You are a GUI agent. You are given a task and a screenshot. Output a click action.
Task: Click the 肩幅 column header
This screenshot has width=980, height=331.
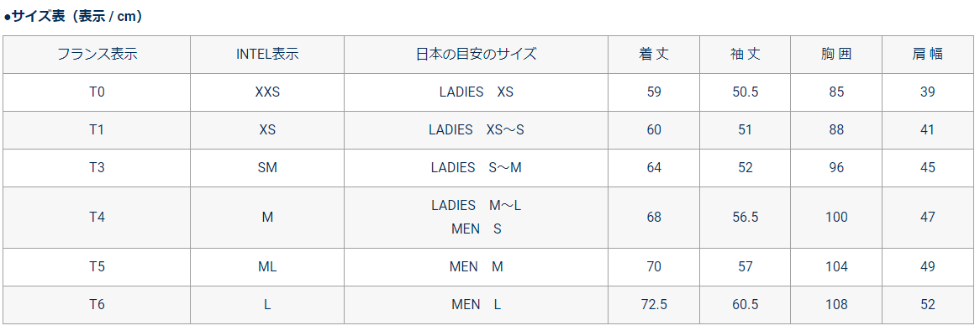(x=928, y=55)
